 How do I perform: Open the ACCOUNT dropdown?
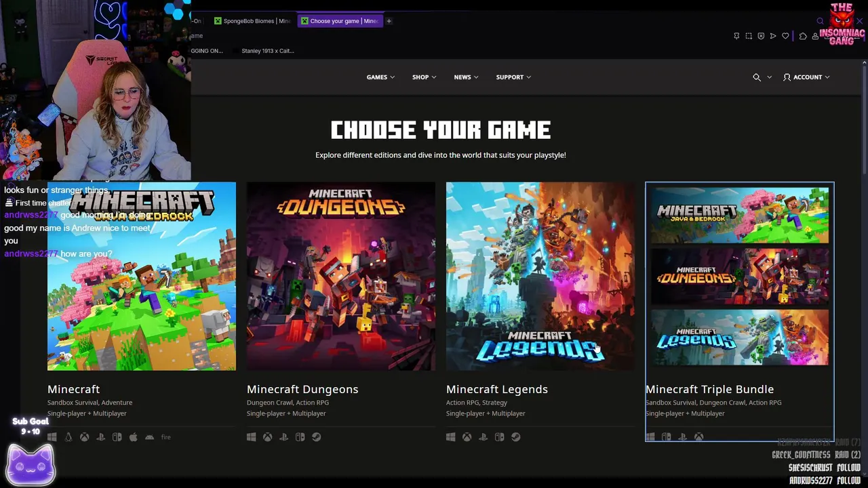pyautogui.click(x=806, y=77)
